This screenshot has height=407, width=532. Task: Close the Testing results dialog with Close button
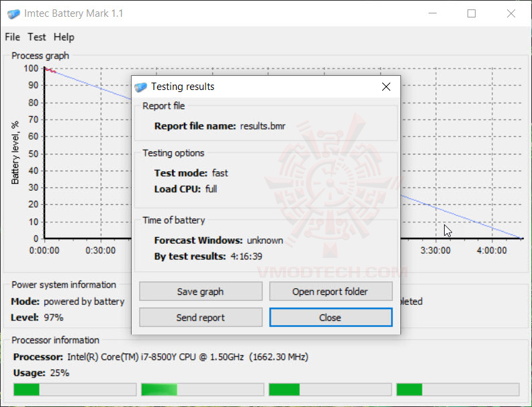(x=330, y=318)
